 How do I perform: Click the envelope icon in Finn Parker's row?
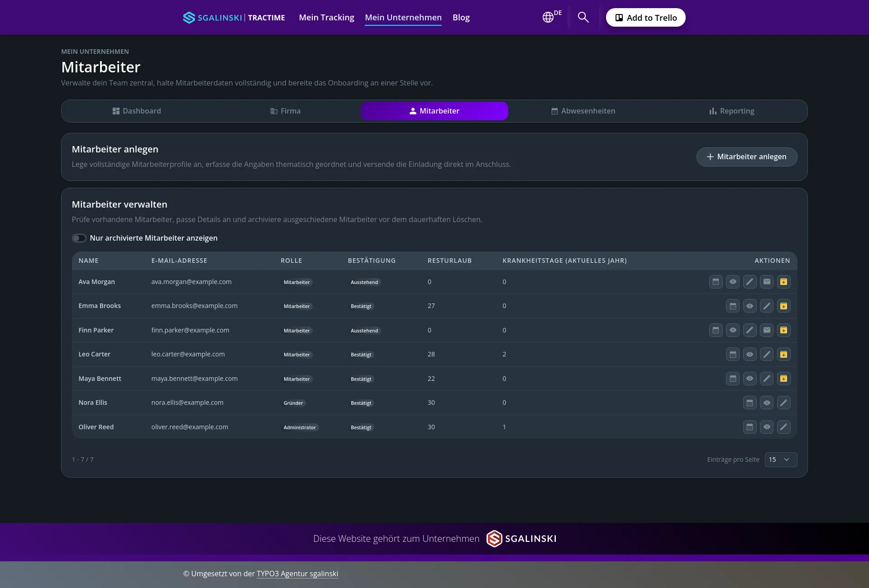767,330
